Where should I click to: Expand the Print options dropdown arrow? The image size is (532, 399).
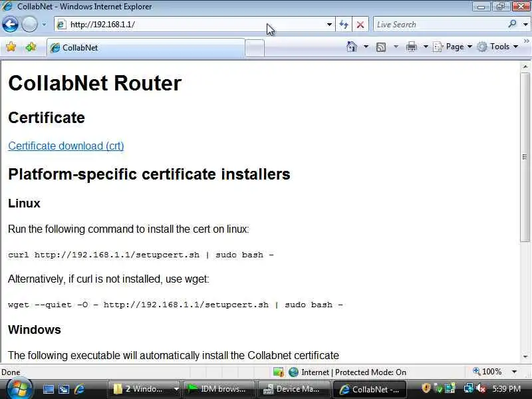[x=426, y=47]
